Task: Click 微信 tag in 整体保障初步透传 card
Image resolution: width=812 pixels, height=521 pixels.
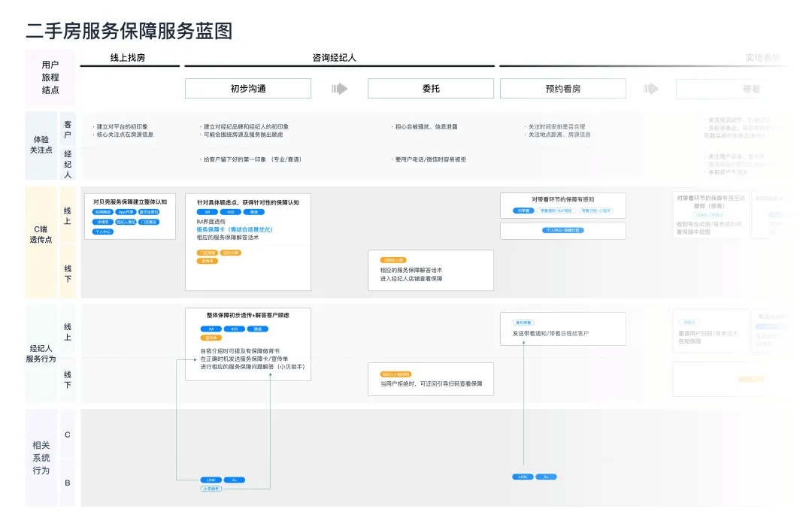Action: pyautogui.click(x=257, y=329)
